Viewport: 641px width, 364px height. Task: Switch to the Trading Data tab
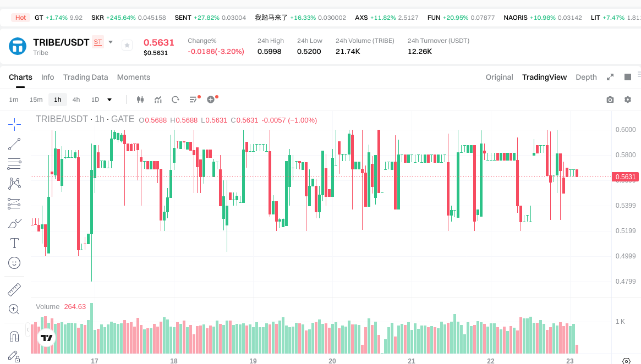tap(85, 77)
